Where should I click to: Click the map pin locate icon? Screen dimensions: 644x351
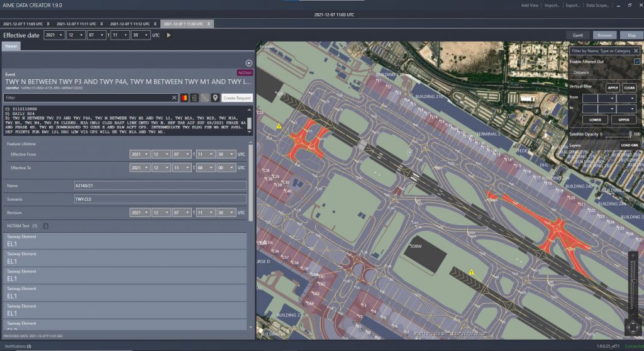tap(215, 98)
